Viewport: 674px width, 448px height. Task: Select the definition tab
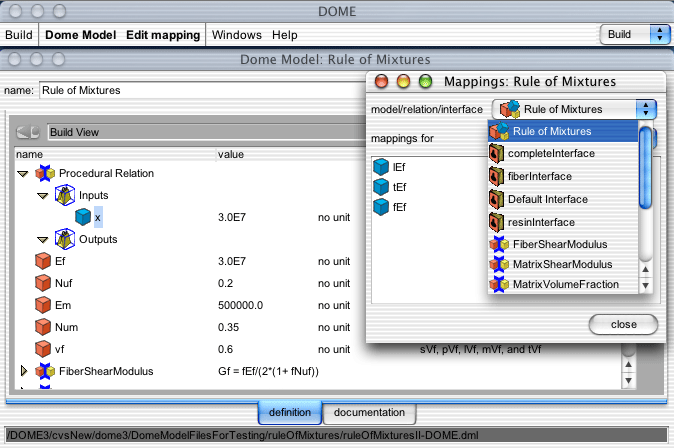(x=290, y=412)
